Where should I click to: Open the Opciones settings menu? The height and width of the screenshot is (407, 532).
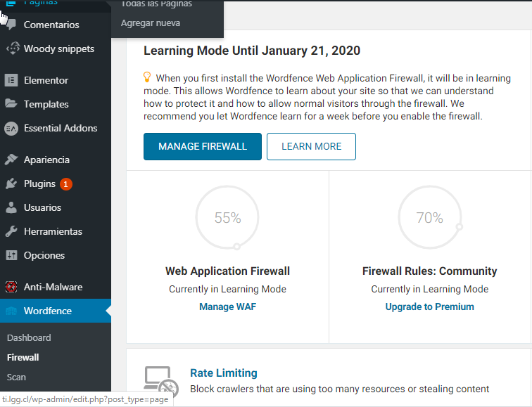44,256
